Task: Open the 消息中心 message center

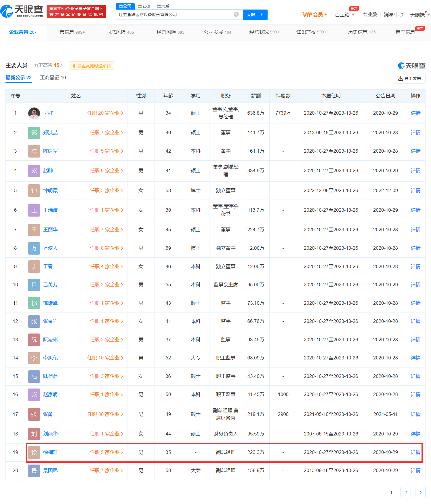Action: click(393, 15)
